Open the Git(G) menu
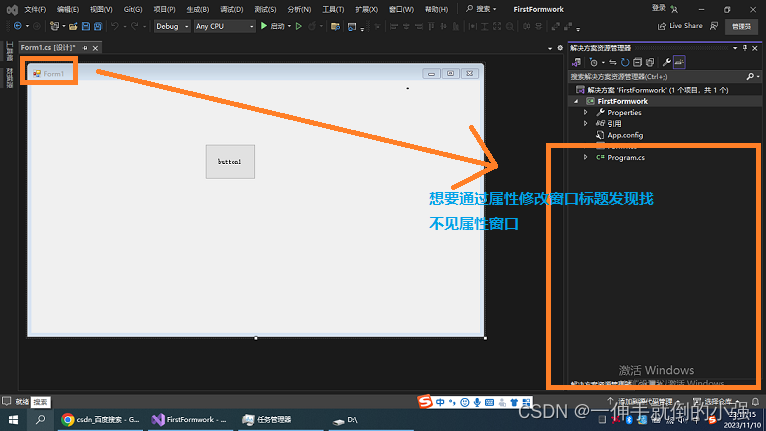766x431 pixels. (133, 9)
